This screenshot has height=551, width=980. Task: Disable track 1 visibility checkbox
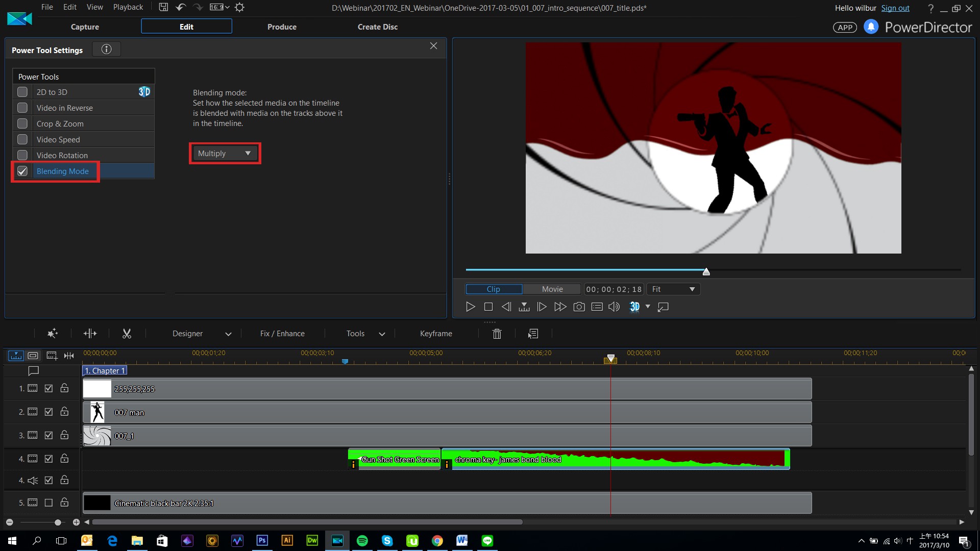click(48, 388)
